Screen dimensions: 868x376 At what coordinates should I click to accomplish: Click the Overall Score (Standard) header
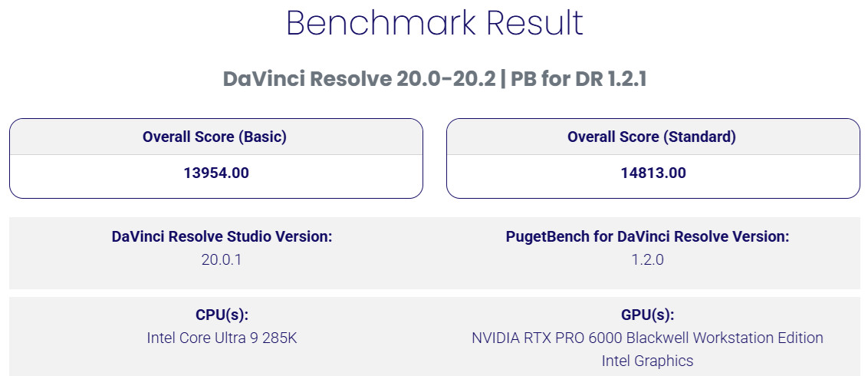click(652, 137)
